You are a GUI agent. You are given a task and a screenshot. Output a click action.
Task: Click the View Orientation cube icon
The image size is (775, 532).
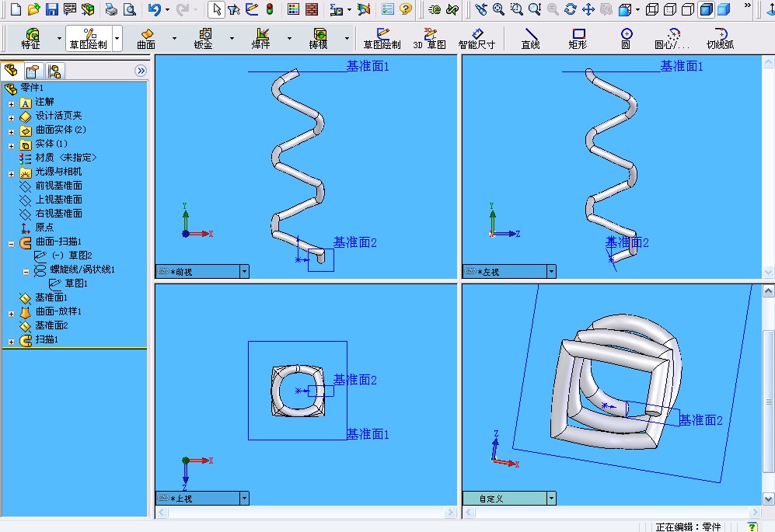(625, 9)
